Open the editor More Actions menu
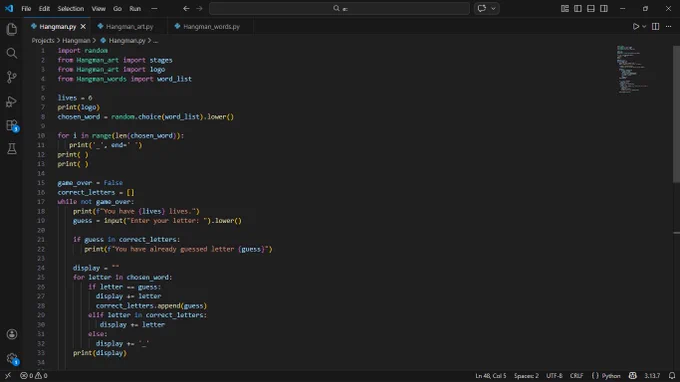Image resolution: width=680 pixels, height=382 pixels. (668, 26)
